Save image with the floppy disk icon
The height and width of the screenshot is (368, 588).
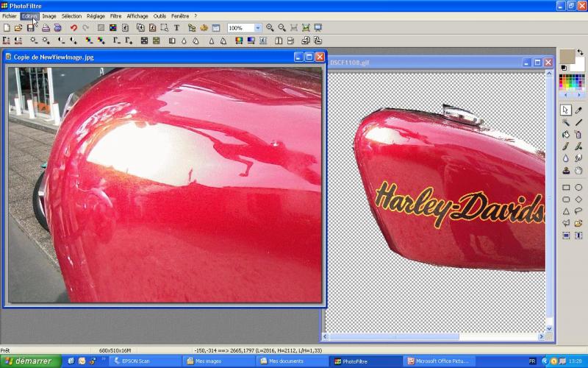(x=30, y=28)
